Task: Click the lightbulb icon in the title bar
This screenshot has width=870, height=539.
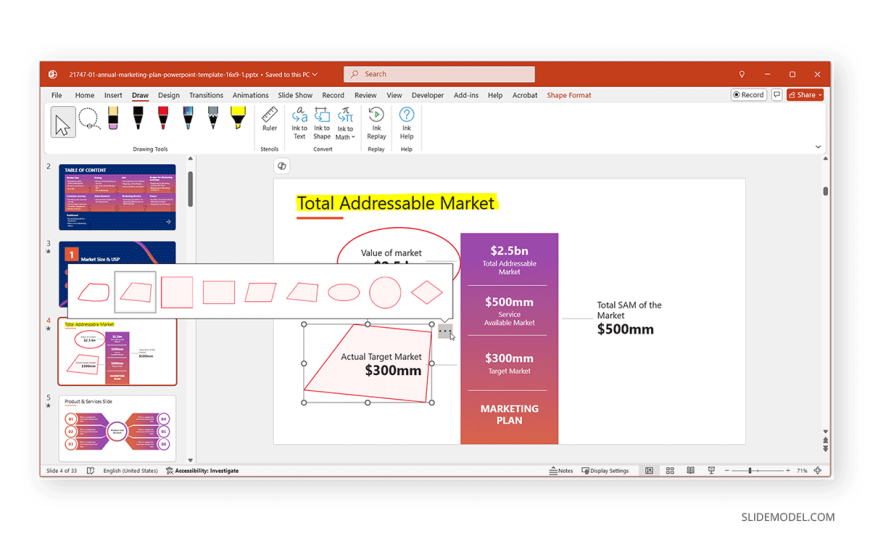Action: point(742,74)
